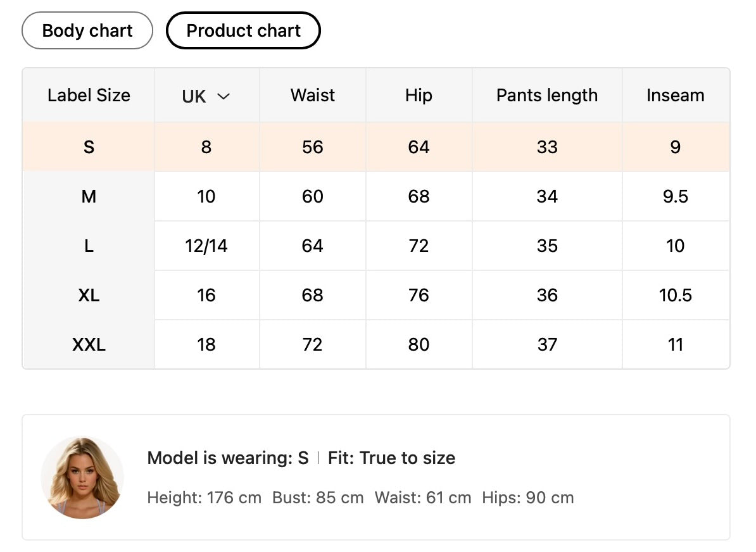This screenshot has width=756, height=552.
Task: Switch to the Body chart tab
Action: (x=87, y=30)
